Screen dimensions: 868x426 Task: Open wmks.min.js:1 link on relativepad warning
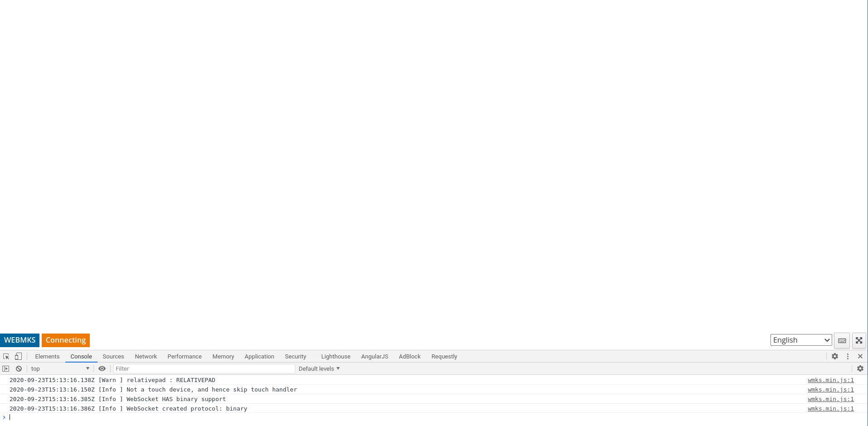(x=831, y=380)
